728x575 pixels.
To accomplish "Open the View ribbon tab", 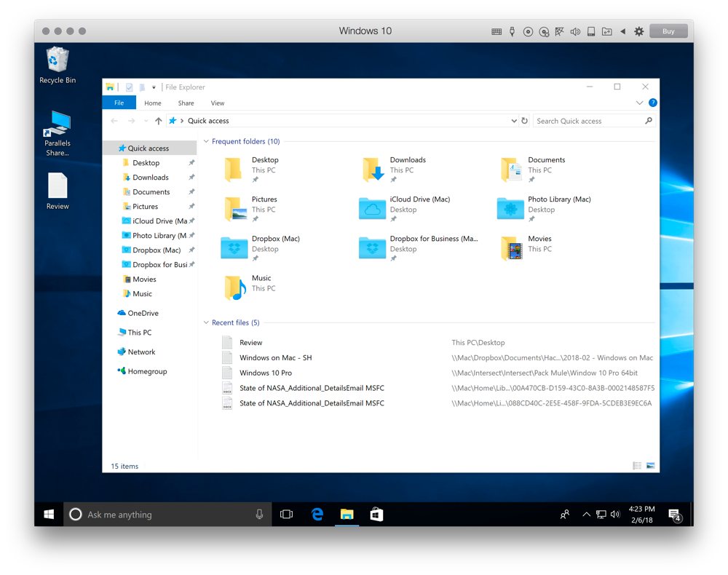I will point(217,103).
